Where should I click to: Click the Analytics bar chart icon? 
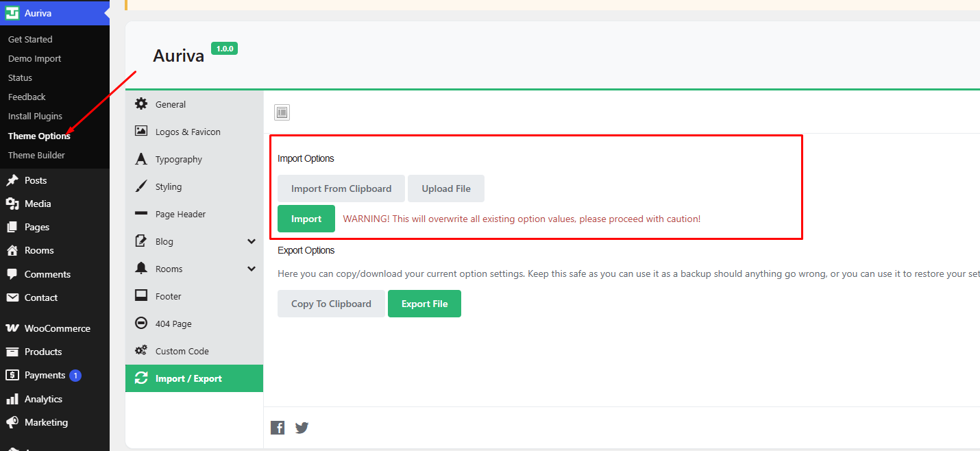pos(12,399)
